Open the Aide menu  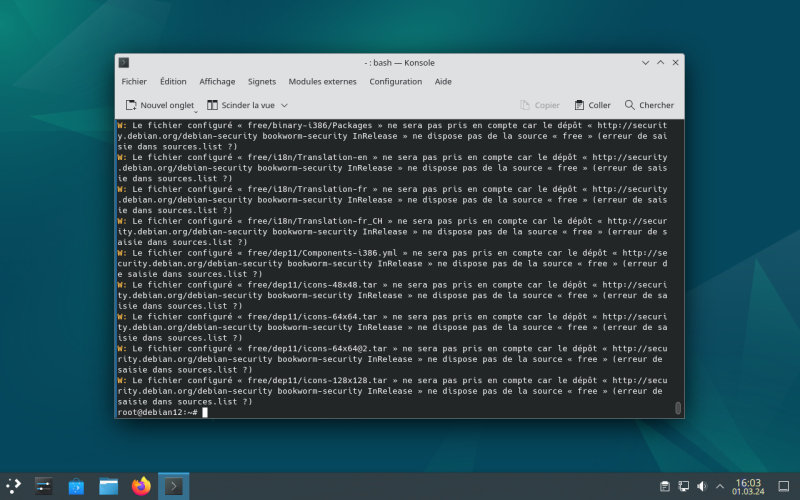coord(443,82)
